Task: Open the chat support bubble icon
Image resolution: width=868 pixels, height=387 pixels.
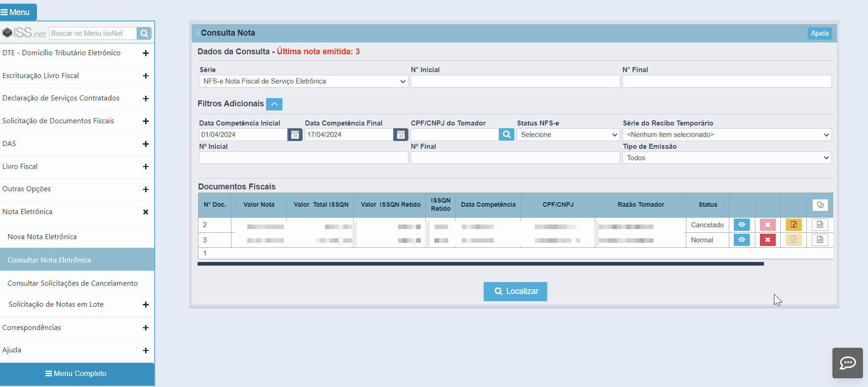Action: [x=847, y=363]
